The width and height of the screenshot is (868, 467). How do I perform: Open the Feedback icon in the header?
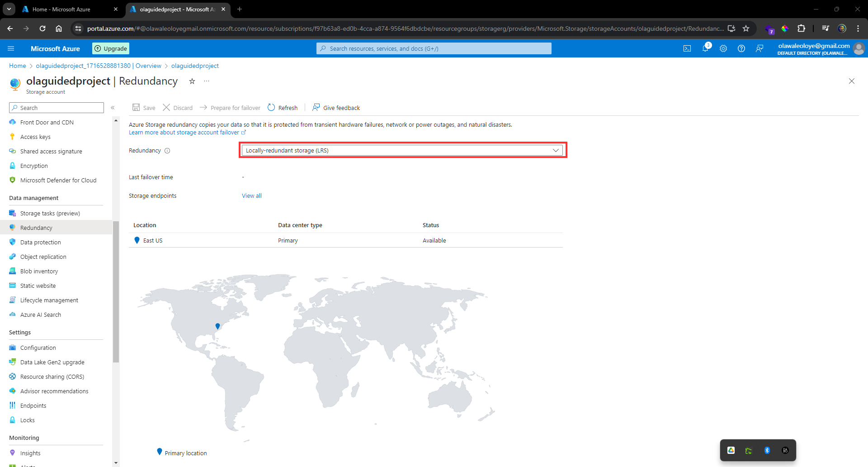coord(759,48)
